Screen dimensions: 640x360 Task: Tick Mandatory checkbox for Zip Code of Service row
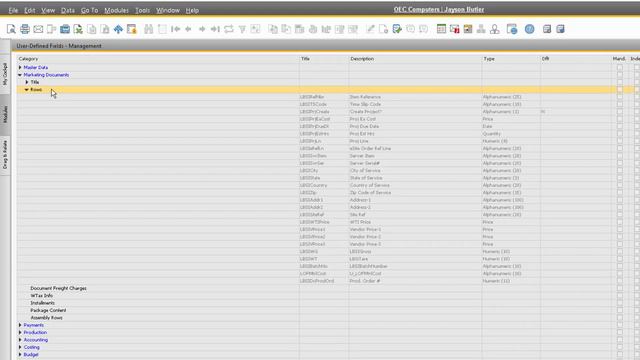click(x=620, y=193)
